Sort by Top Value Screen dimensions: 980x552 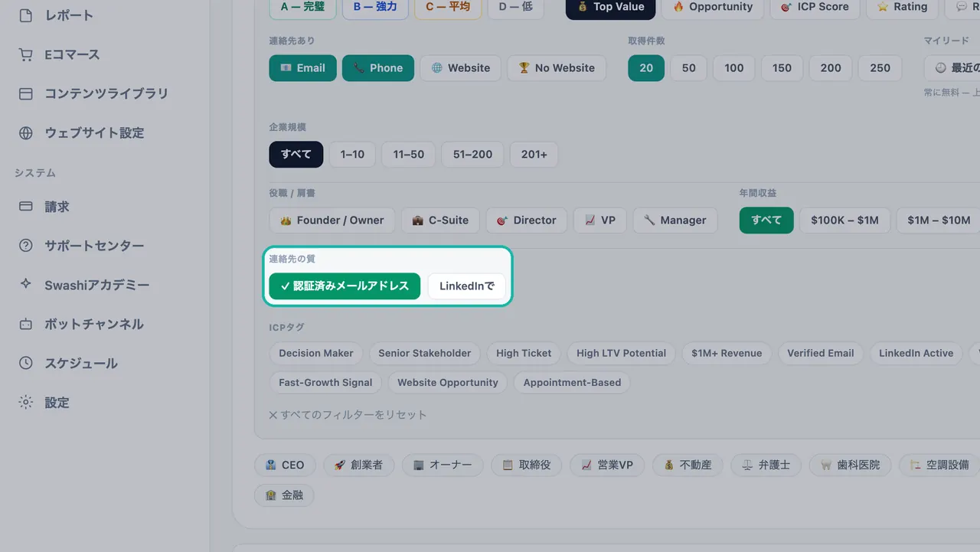611,7
